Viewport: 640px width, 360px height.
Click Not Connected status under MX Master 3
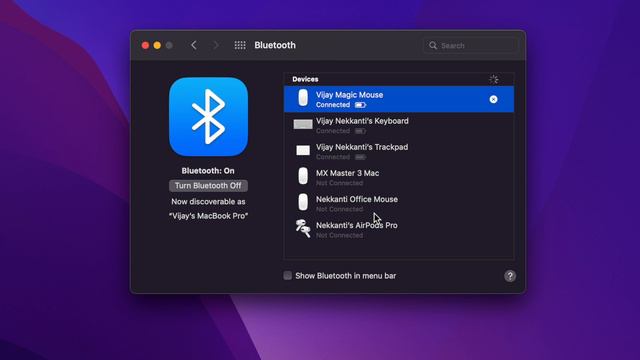(340, 183)
